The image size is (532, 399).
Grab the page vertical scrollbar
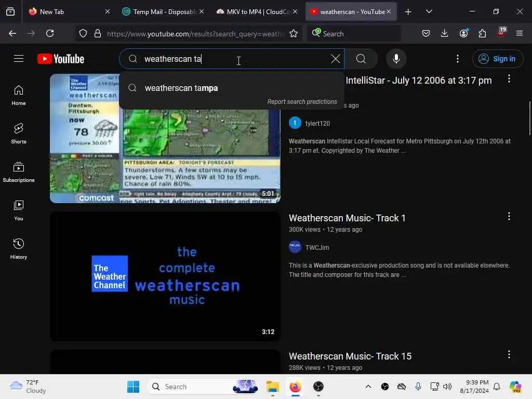point(529,118)
